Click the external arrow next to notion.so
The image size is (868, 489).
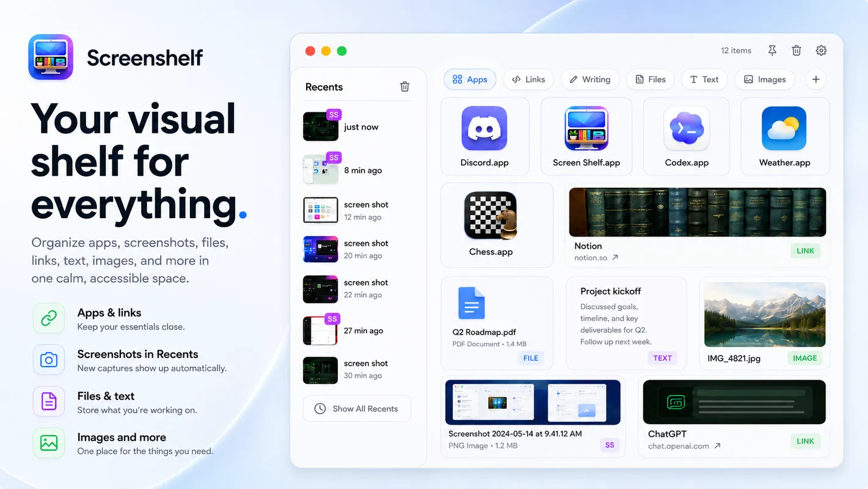coord(615,258)
